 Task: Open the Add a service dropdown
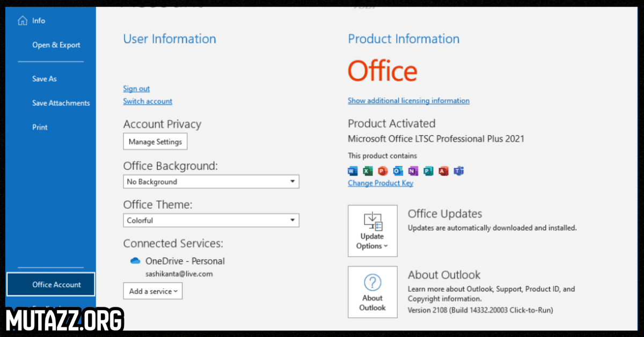153,291
